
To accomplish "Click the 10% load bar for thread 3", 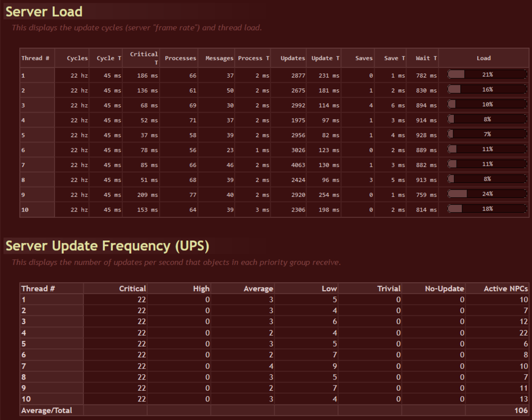I will tap(487, 104).
